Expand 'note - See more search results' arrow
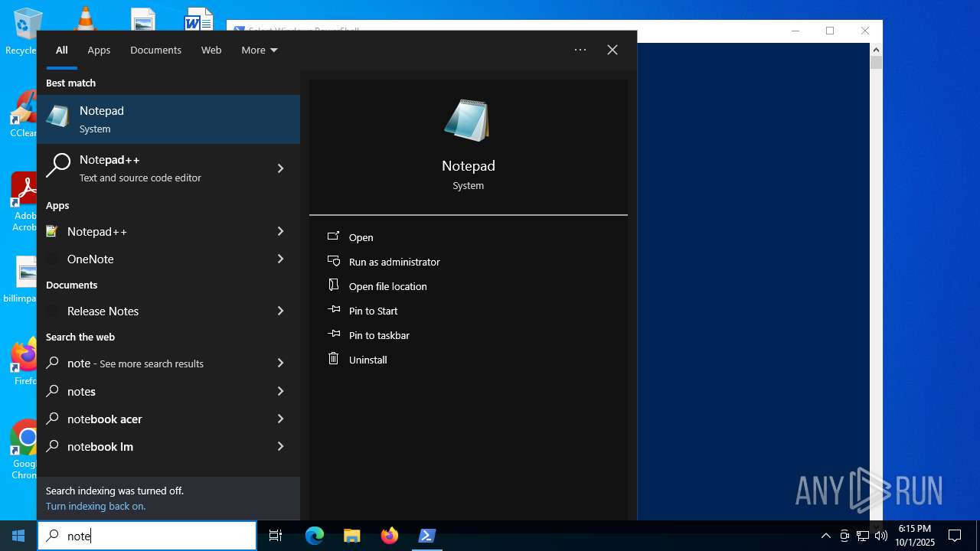 tap(280, 363)
